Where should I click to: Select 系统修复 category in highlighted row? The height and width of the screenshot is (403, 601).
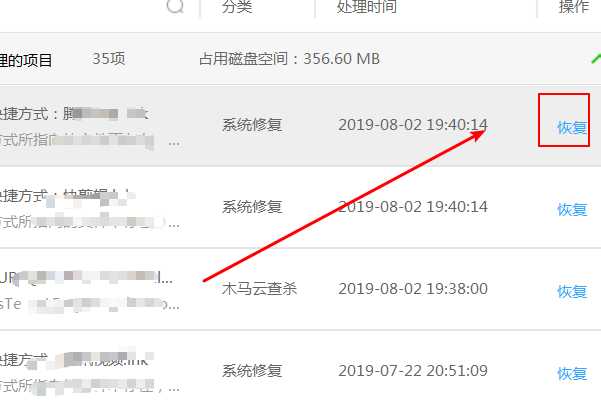point(252,125)
